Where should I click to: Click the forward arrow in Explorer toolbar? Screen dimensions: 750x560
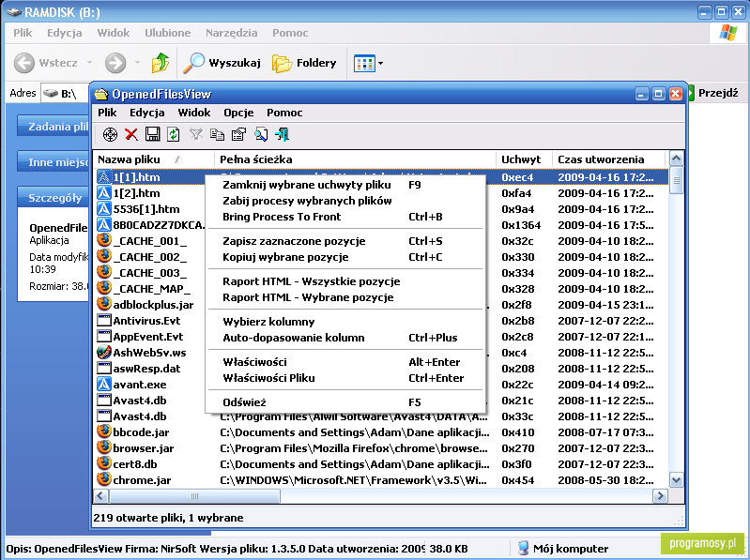[x=115, y=63]
